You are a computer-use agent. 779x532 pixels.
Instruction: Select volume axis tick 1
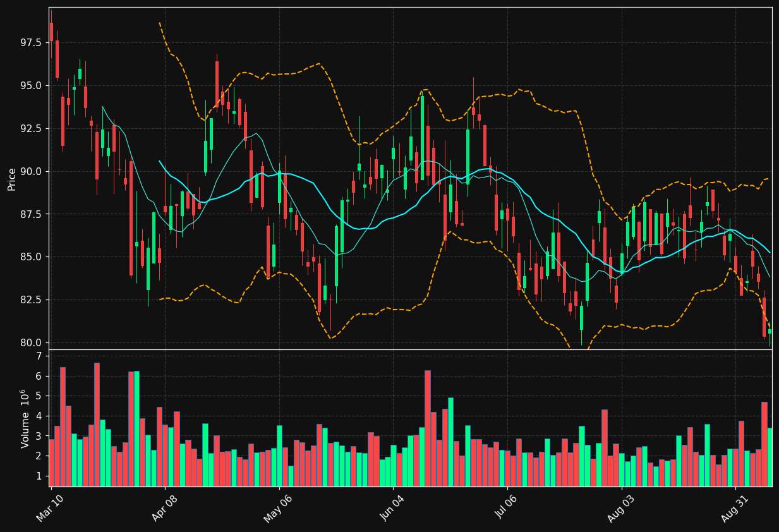pos(39,476)
